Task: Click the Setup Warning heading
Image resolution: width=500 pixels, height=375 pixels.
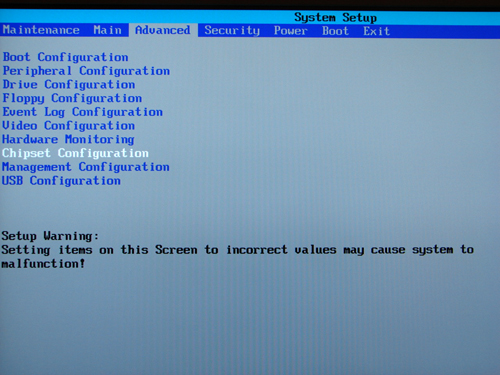Action: 50,236
